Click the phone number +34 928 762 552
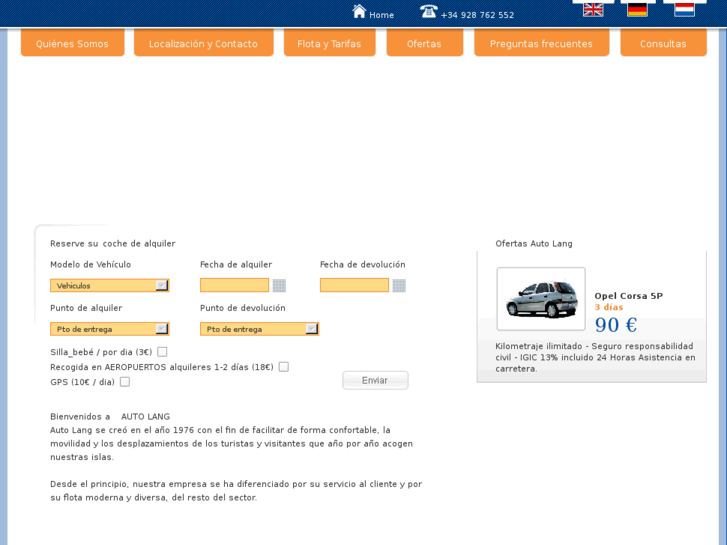The height and width of the screenshot is (545, 727). 478,15
